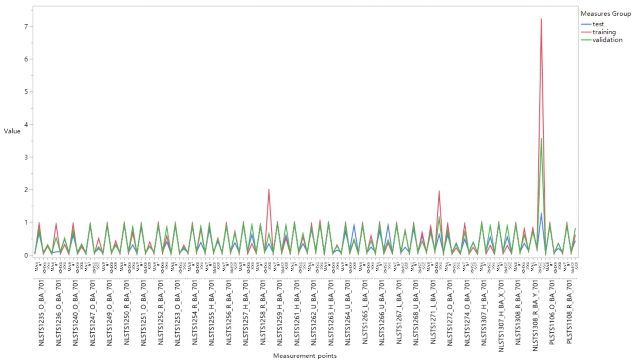Viewport: 635px width, 364px height.
Task: Click the green validation legend line swatch
Action: pyautogui.click(x=586, y=40)
